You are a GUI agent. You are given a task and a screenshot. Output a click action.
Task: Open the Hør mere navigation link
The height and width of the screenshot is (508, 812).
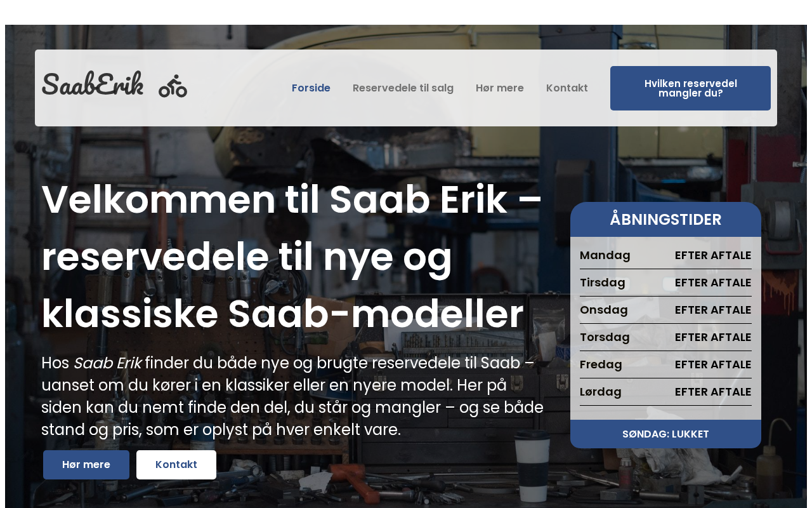(x=500, y=88)
